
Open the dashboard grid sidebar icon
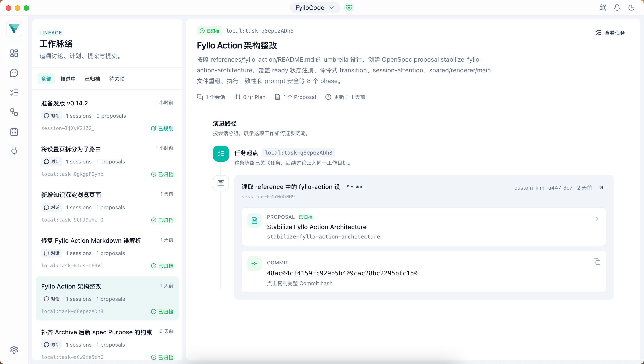(x=14, y=53)
